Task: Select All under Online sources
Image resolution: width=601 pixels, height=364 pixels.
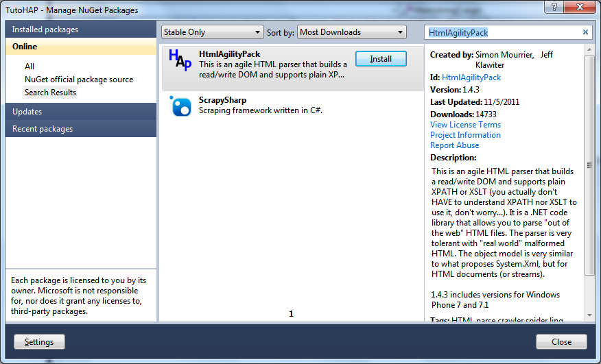Action: tap(30, 66)
